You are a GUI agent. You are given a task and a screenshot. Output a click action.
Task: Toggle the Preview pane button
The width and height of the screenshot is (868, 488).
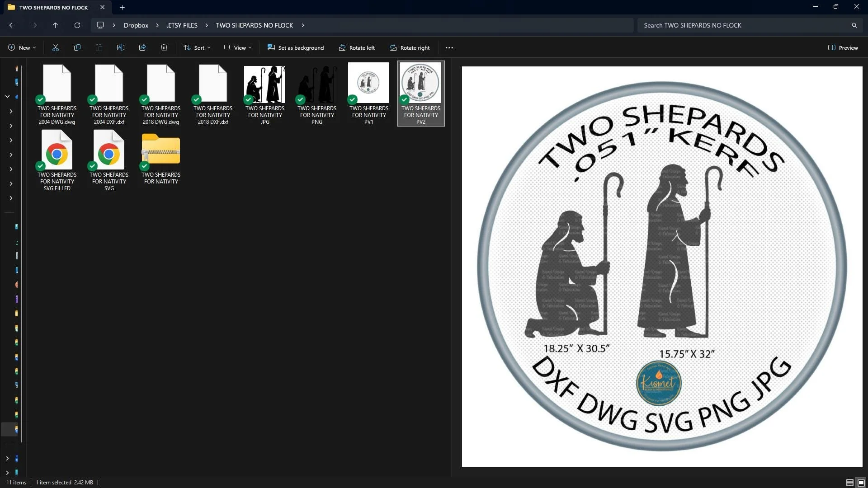pyautogui.click(x=843, y=47)
